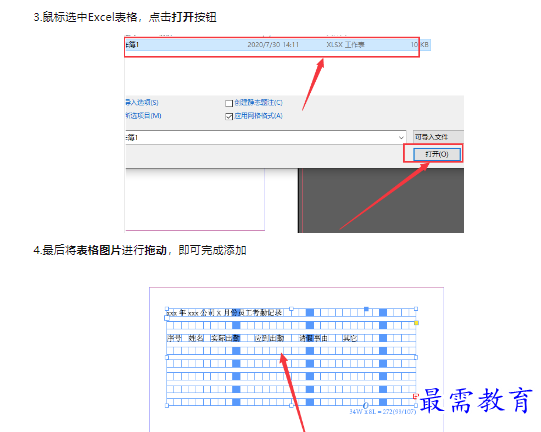The height and width of the screenshot is (432, 541).
Task: Click the 序号 header cell
Action: click(x=174, y=338)
